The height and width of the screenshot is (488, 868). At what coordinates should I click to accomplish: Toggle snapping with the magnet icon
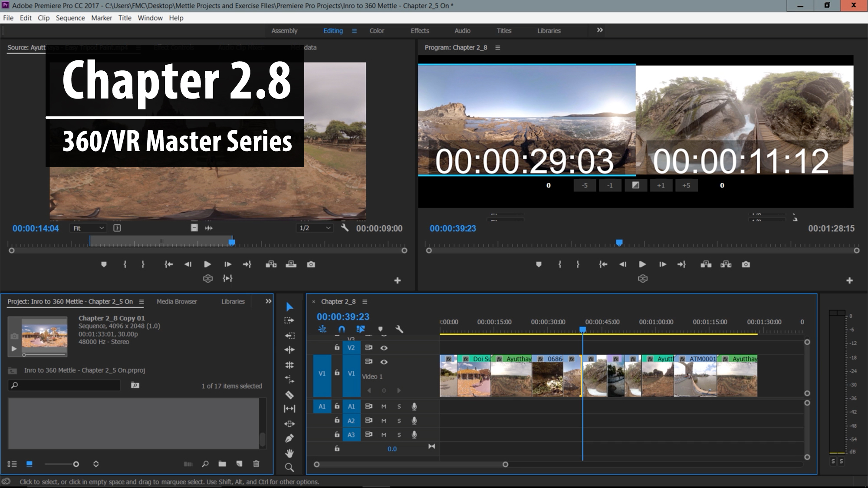(342, 329)
